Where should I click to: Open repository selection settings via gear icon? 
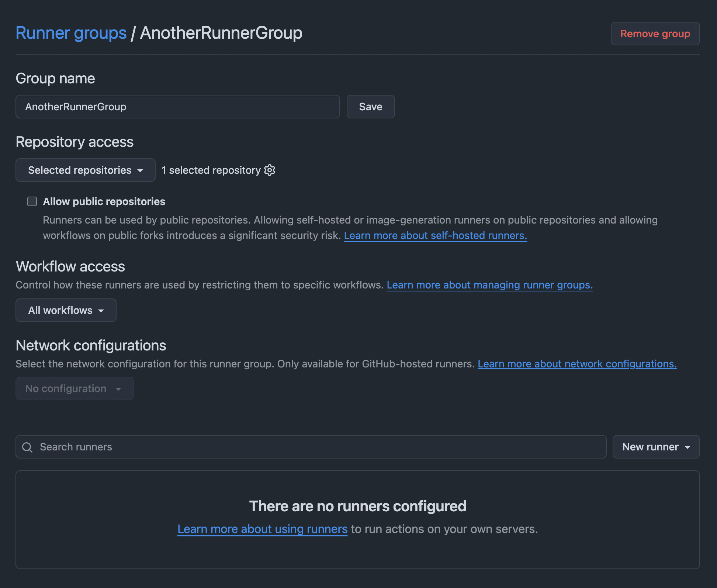[x=270, y=170]
